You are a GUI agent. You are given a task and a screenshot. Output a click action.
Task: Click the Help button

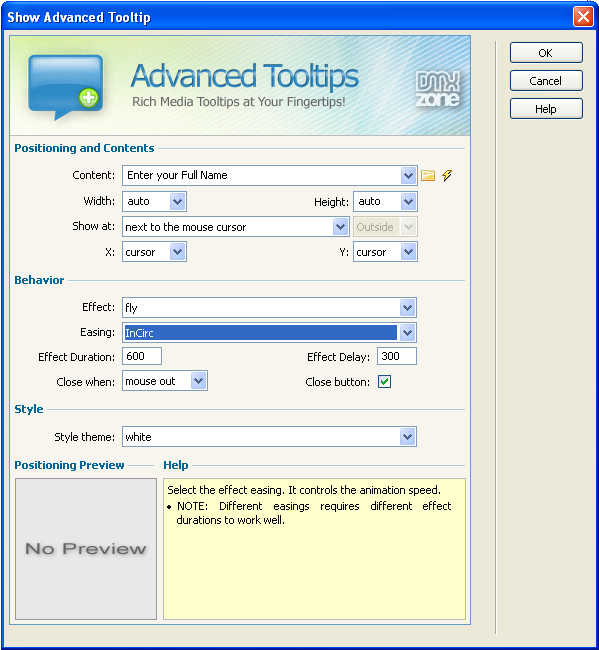pos(546,109)
